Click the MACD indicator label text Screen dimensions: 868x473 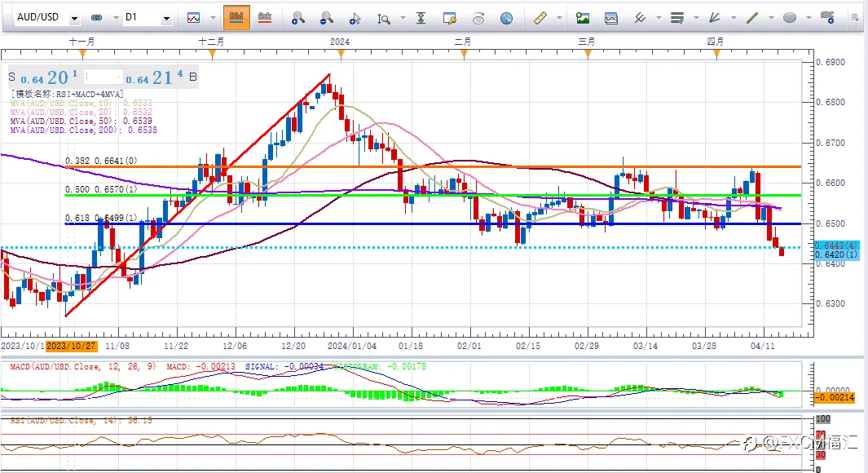click(83, 367)
